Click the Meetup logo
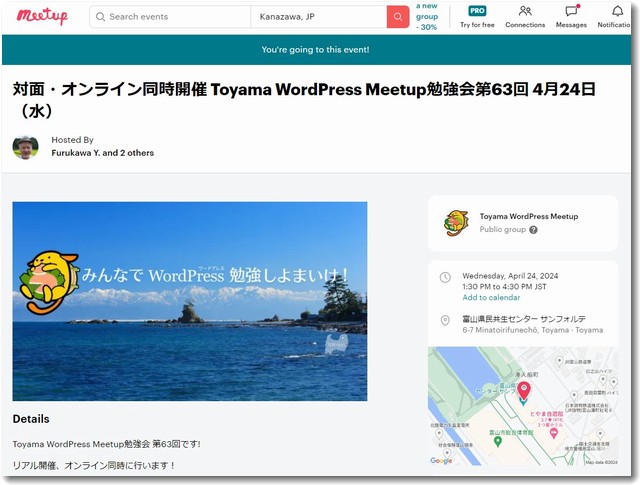Image resolution: width=640 pixels, height=485 pixels. (x=42, y=16)
